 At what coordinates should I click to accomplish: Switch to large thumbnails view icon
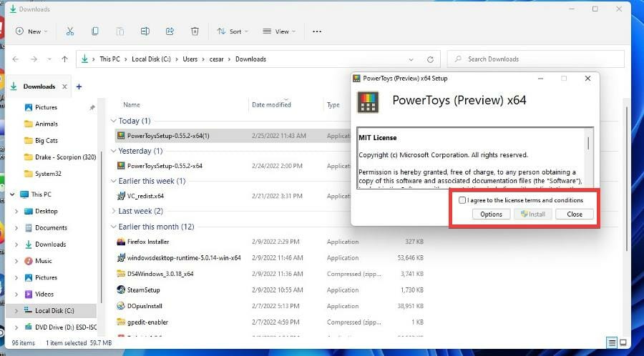click(623, 342)
